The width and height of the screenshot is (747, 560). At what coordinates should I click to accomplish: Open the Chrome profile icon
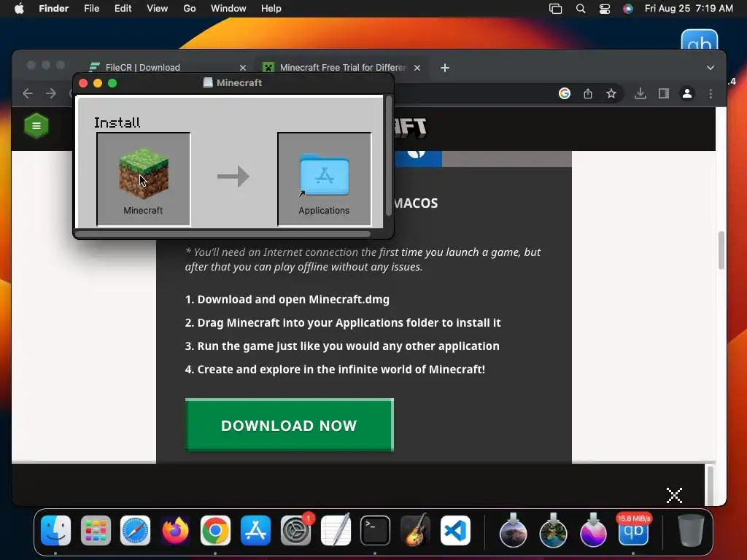[x=687, y=93]
